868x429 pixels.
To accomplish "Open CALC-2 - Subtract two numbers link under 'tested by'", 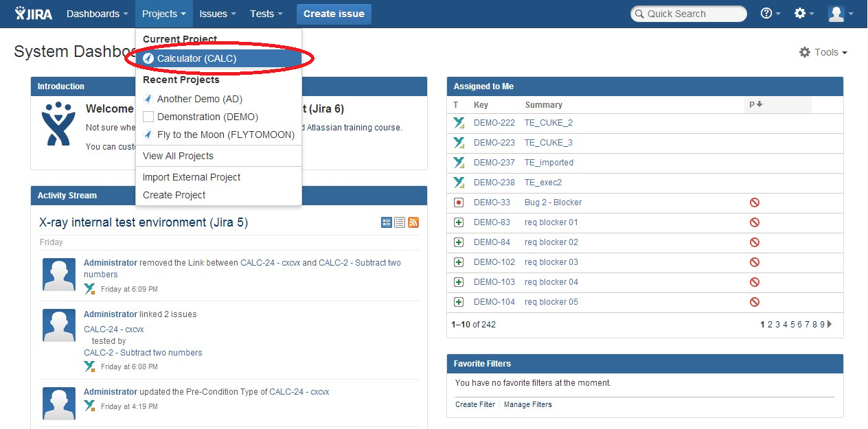I will click(143, 353).
